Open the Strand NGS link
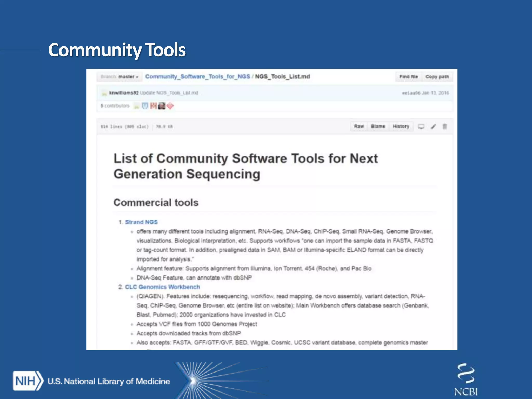This screenshot has width=532, height=399. coord(141,222)
